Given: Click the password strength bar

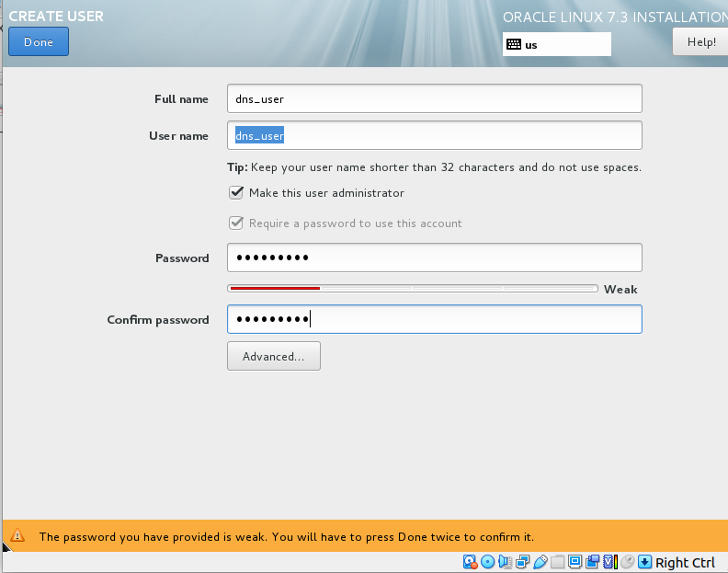Looking at the screenshot, I should [x=413, y=289].
